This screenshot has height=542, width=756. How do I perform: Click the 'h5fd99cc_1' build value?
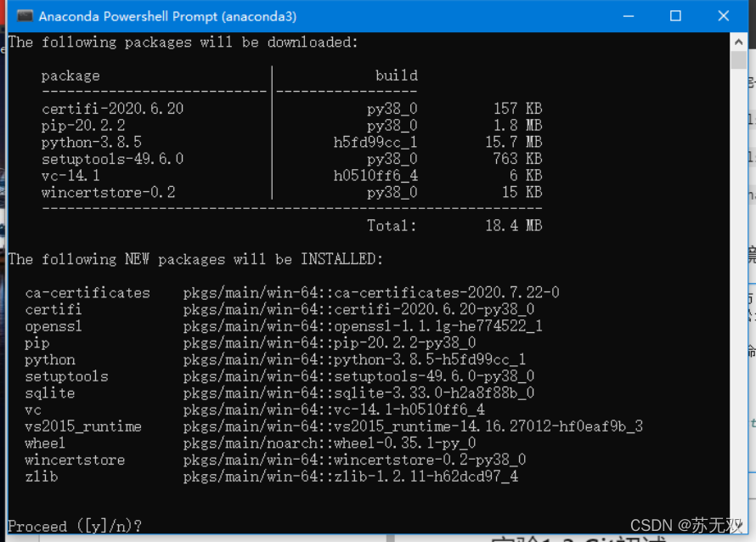pyautogui.click(x=375, y=142)
